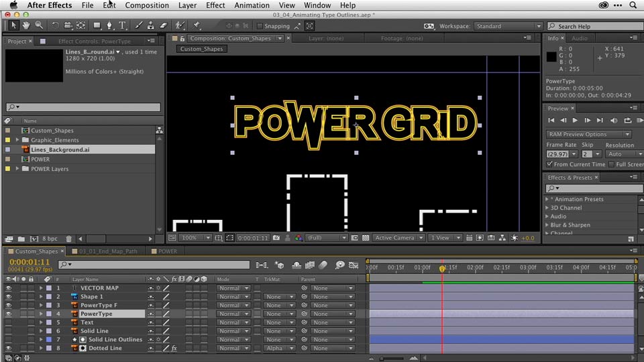
Task: Uncheck From Current Time option
Action: (550, 164)
